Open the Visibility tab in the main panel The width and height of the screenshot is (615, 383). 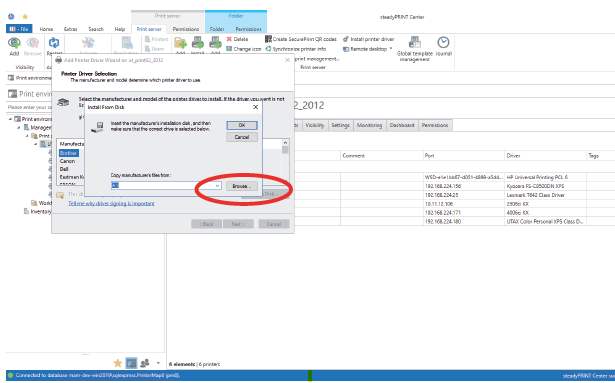pyautogui.click(x=315, y=125)
